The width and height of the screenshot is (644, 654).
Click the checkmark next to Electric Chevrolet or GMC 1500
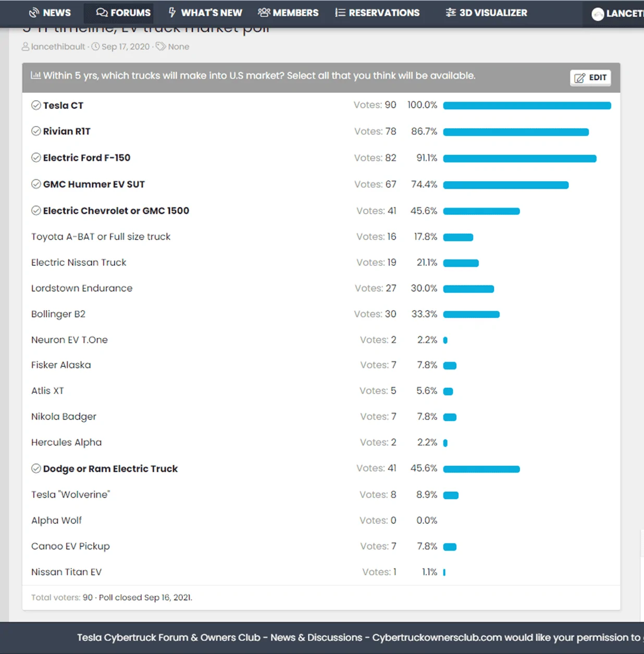36,211
